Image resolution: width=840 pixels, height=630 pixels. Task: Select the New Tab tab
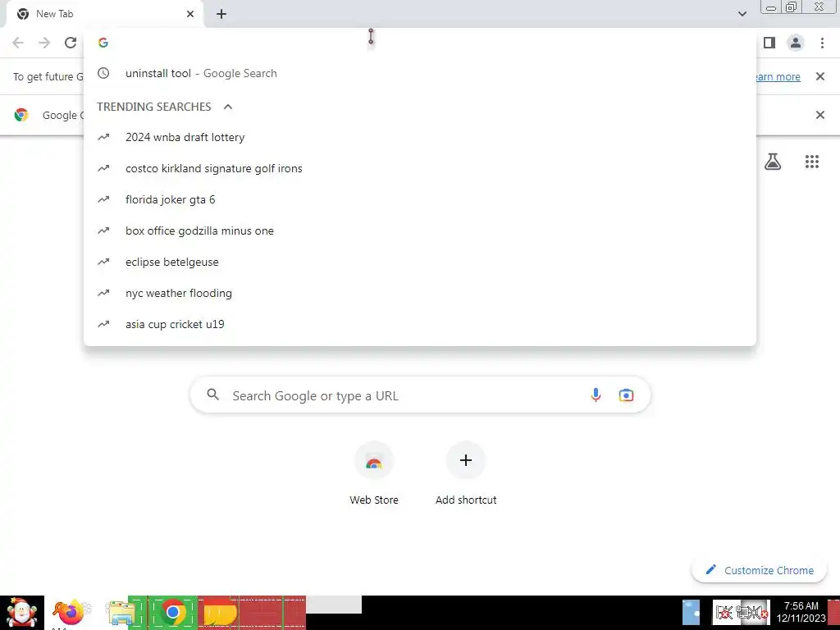104,14
